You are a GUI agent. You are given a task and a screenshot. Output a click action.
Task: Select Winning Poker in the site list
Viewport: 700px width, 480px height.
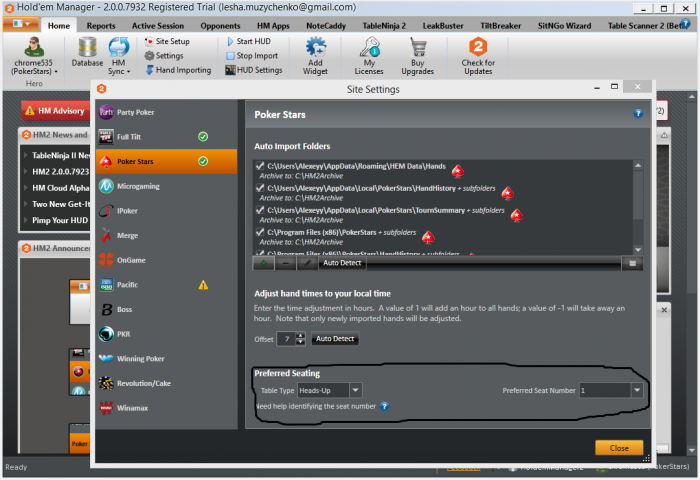[x=166, y=359]
